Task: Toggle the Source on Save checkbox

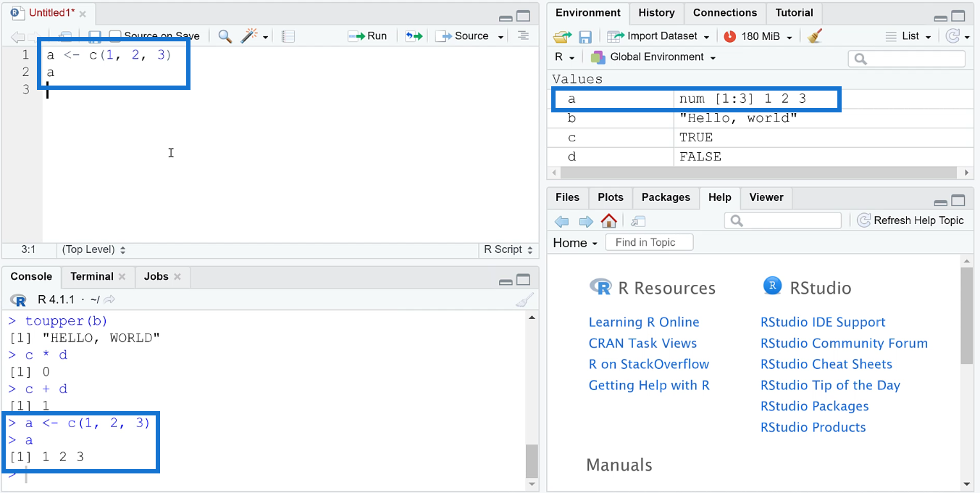Action: click(x=115, y=36)
